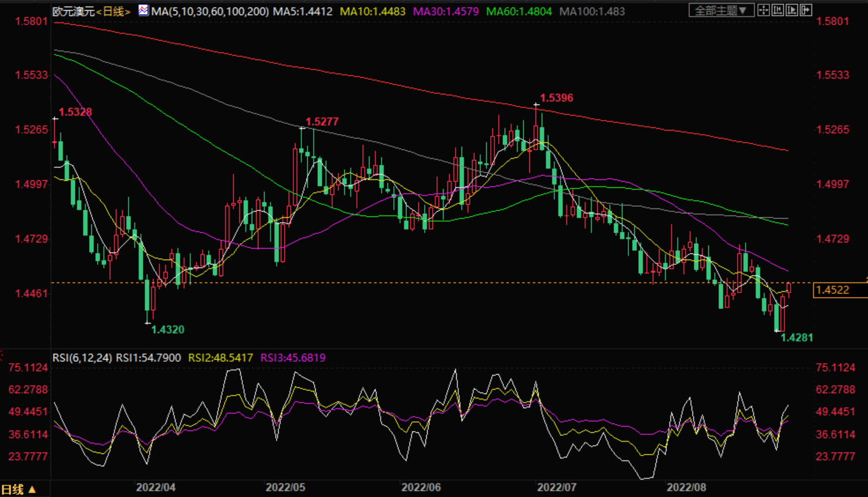868x497 pixels.
Task: Select the RSI(6,12,24) indicator label
Action: (82, 358)
